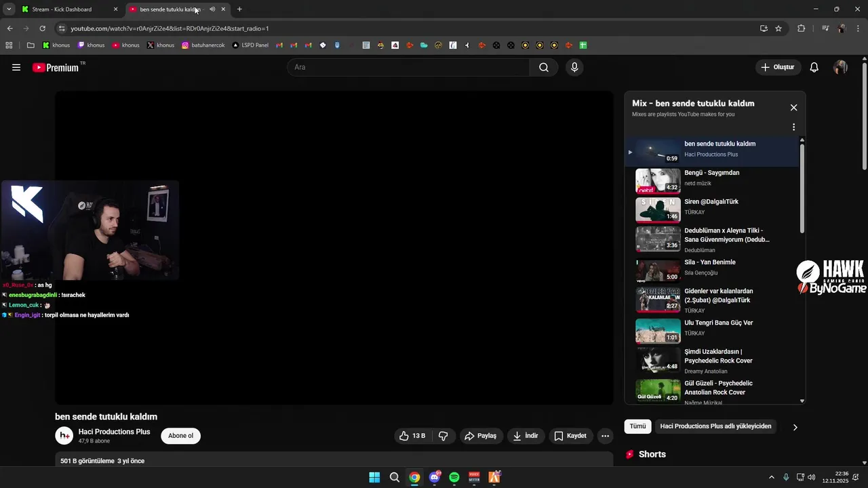Show more filter chips with arrow
The height and width of the screenshot is (488, 868).
[x=795, y=427]
